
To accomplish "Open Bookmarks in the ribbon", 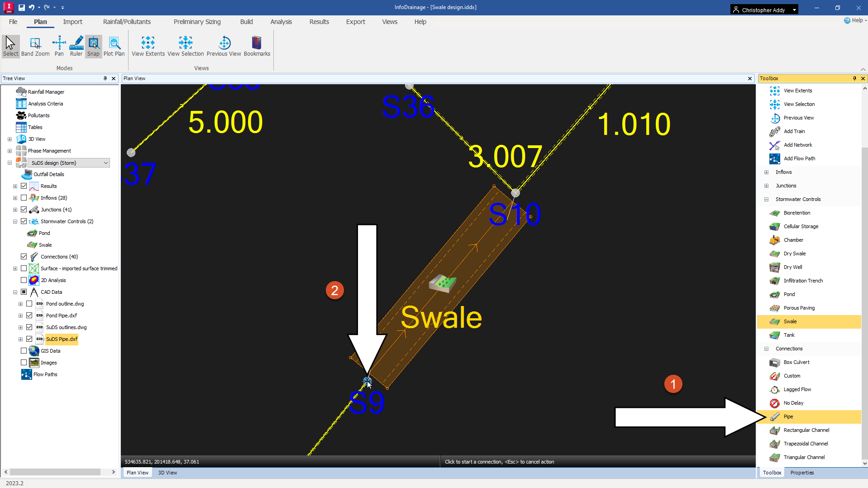I will (257, 46).
